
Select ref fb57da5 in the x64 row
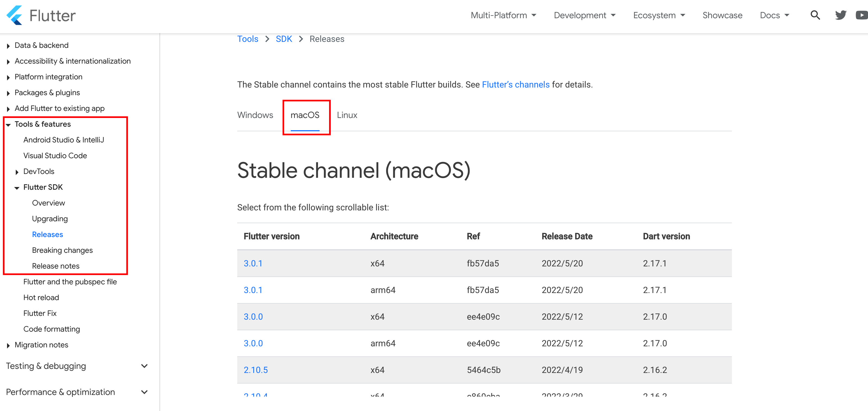tap(483, 263)
